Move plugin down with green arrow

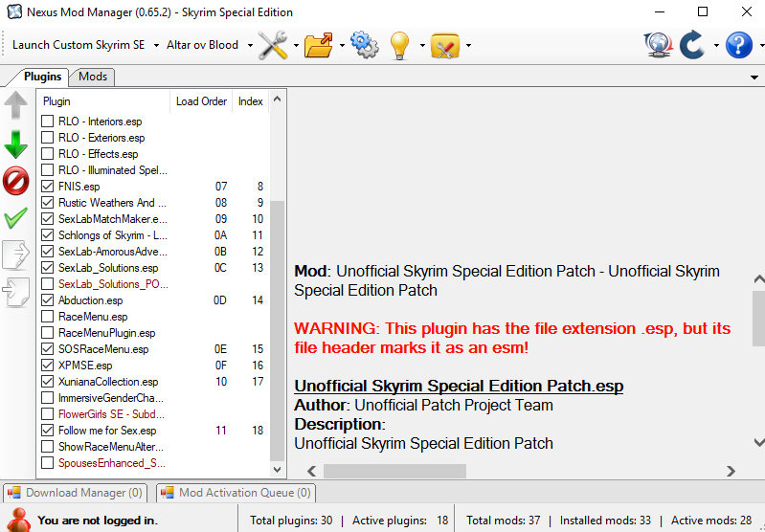pos(15,144)
